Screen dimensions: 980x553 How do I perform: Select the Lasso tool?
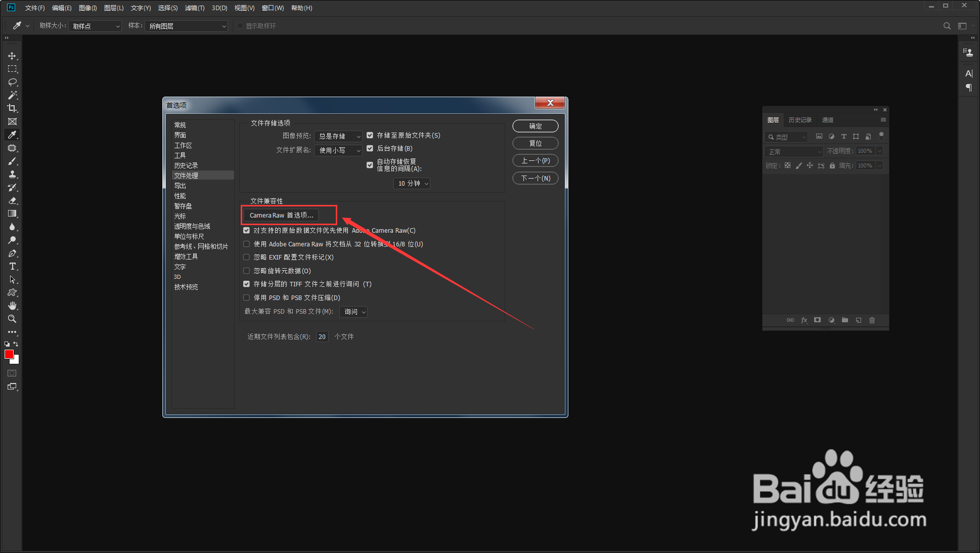pos(12,82)
